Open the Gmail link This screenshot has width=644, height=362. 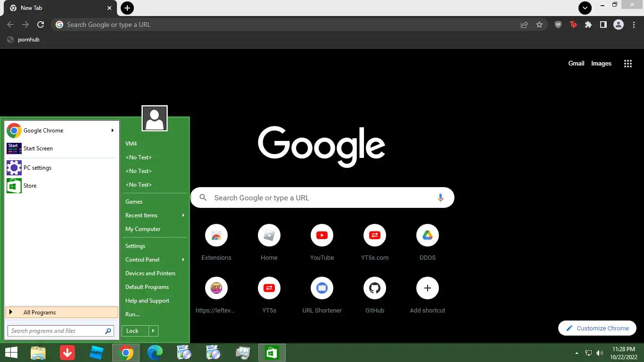(x=576, y=64)
